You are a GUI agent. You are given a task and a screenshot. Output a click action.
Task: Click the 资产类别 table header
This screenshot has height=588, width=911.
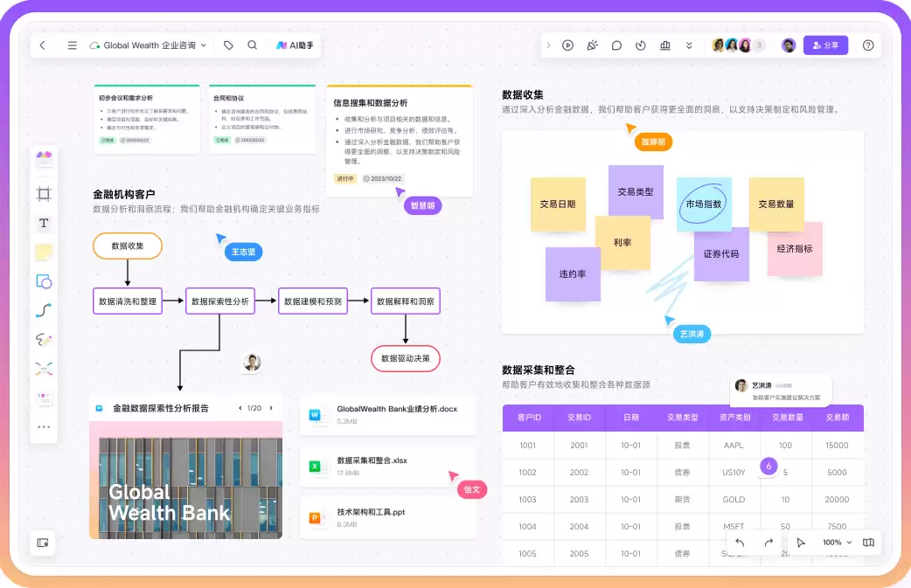pyautogui.click(x=734, y=418)
